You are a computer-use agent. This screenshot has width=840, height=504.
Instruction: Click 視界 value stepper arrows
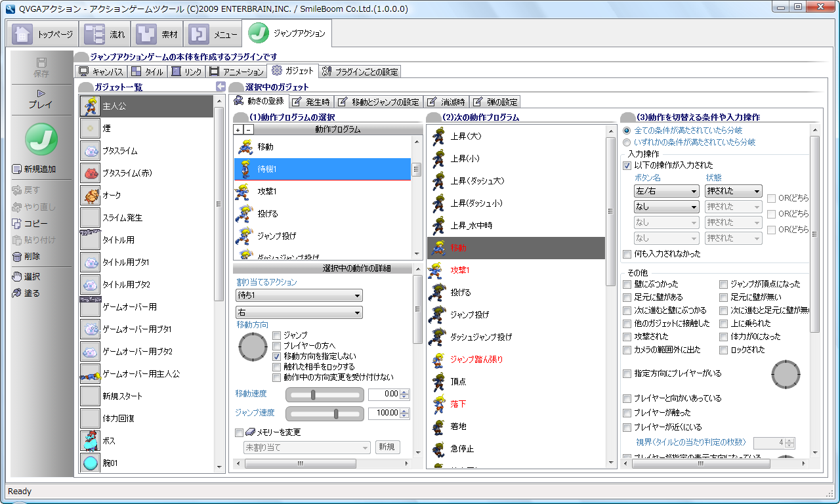[789, 443]
